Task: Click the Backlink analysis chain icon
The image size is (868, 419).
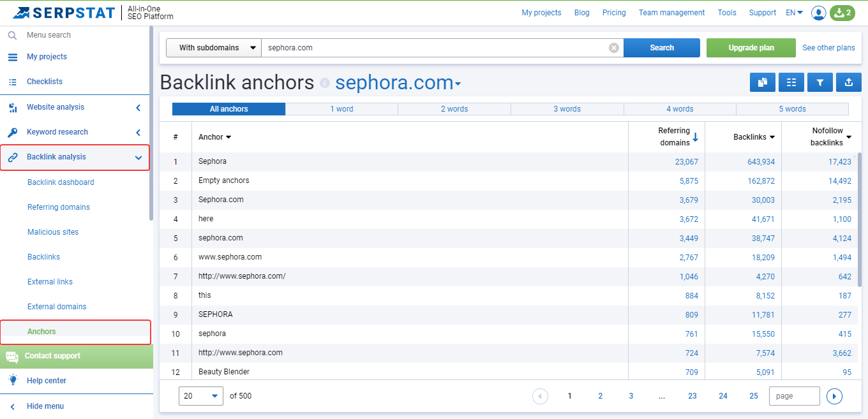Action: (x=12, y=157)
